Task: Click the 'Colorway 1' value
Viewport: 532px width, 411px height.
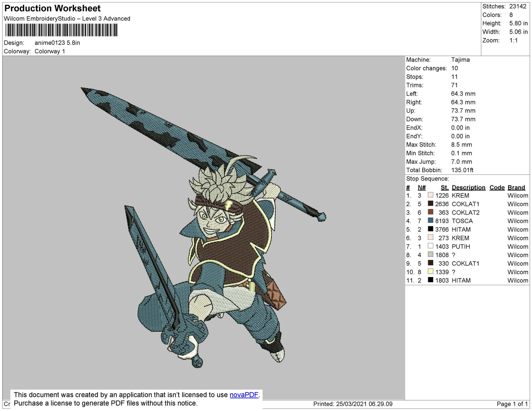Action: point(50,51)
